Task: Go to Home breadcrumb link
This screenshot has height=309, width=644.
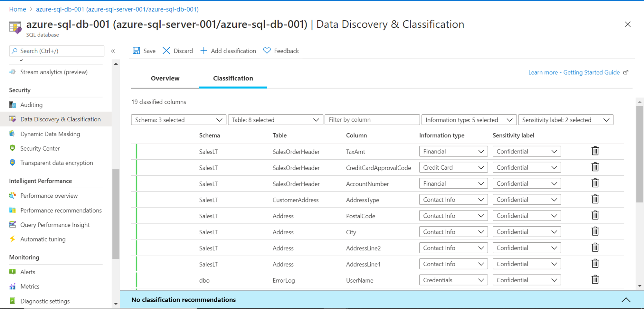Action: (x=17, y=9)
